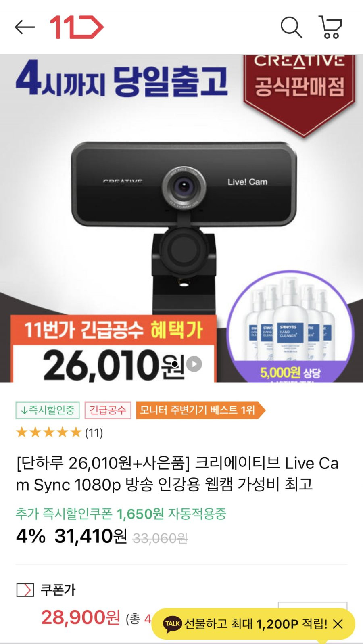Play the product video on image

coord(194,364)
